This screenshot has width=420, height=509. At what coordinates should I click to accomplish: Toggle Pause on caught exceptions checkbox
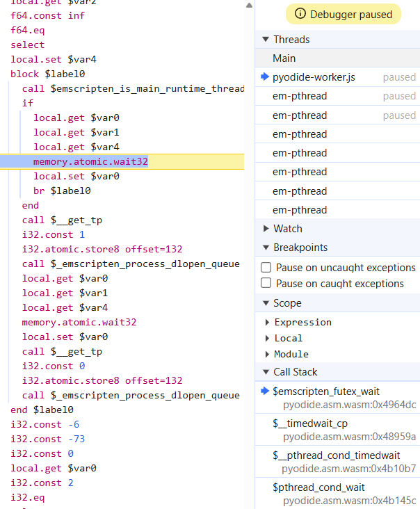coord(266,284)
